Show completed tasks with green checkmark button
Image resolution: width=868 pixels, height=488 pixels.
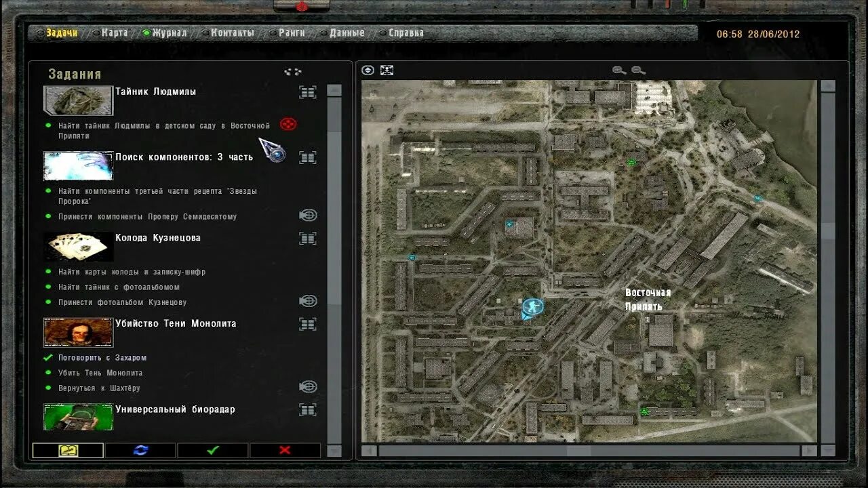point(213,450)
